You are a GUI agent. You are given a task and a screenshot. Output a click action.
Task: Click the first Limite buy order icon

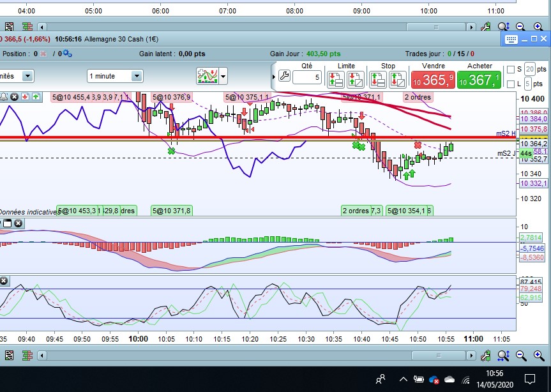pos(336,79)
